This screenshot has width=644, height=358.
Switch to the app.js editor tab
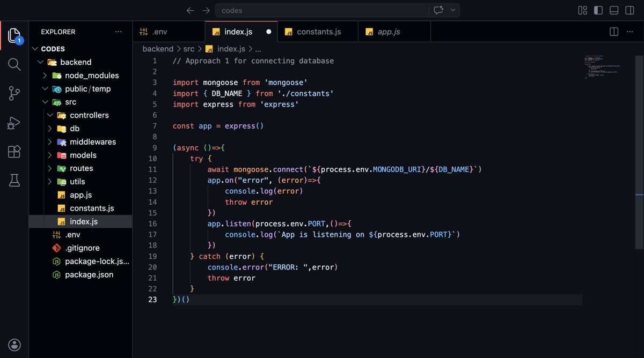pos(394,32)
